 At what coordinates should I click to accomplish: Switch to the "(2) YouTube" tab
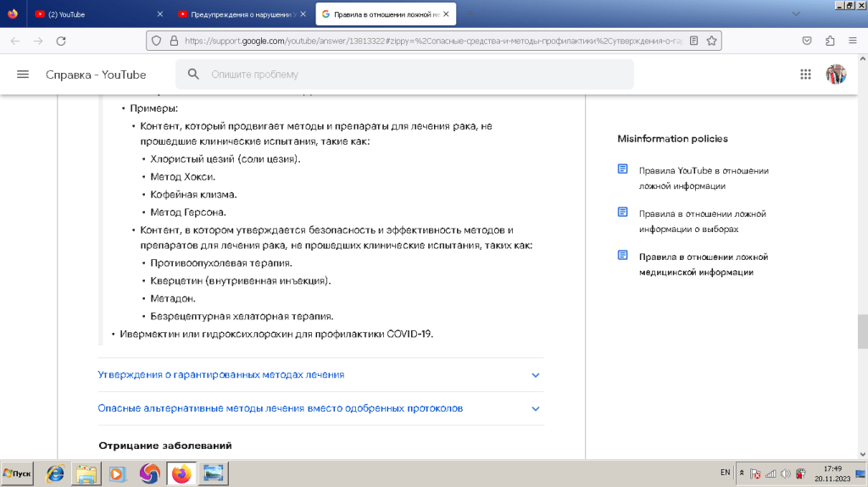pyautogui.click(x=93, y=14)
